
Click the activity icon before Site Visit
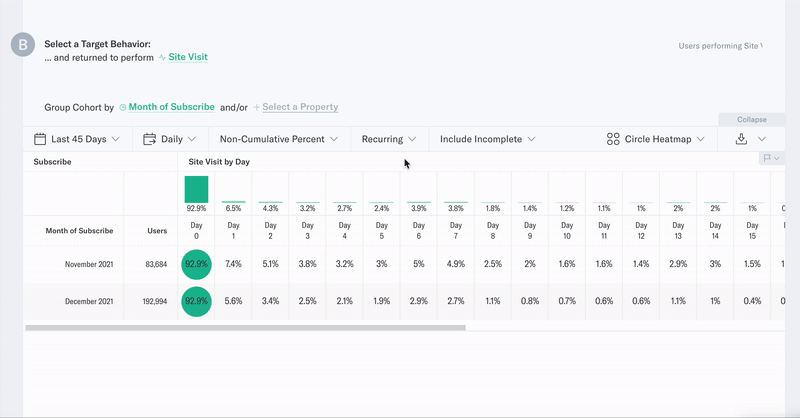[162, 57]
